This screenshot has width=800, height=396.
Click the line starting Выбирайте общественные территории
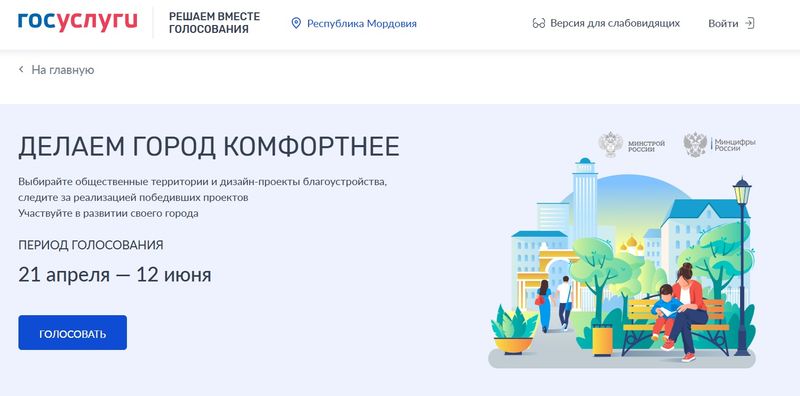coord(203,182)
